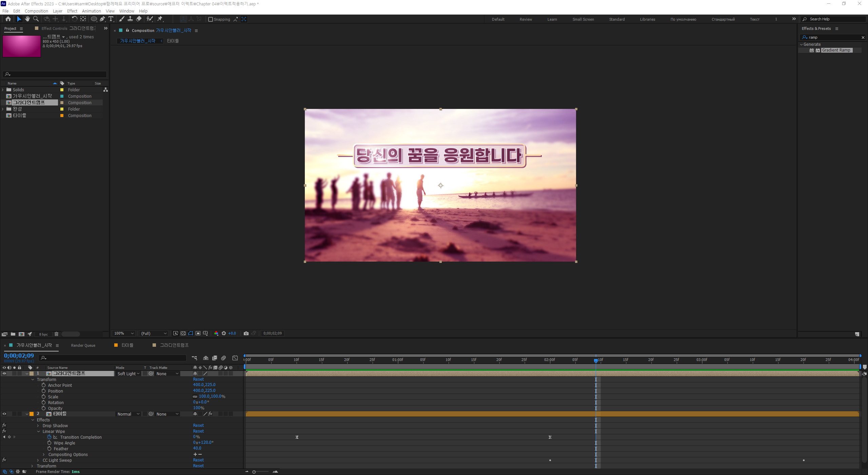Click the Home icon in toolbar
868x475 pixels.
coord(8,19)
